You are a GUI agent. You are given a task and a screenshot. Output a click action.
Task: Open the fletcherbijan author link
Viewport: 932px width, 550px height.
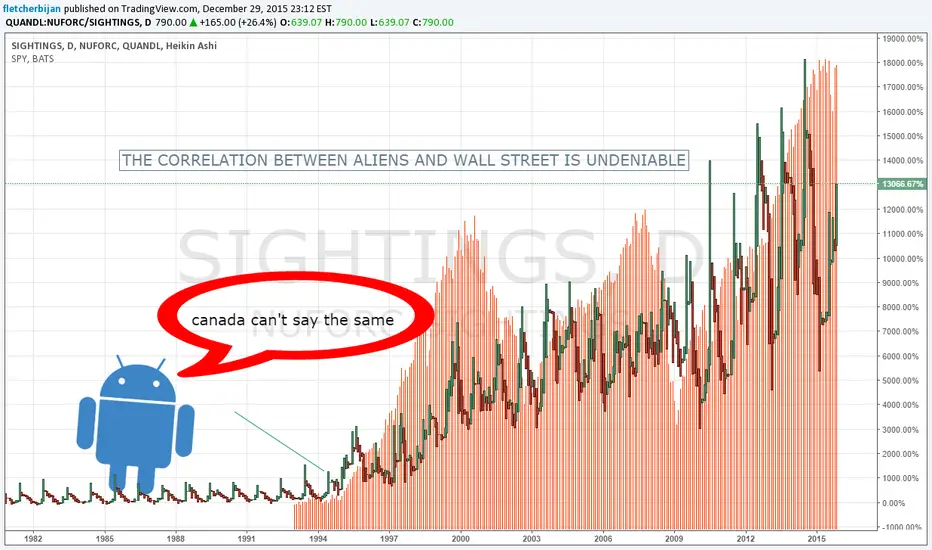[x=32, y=9]
